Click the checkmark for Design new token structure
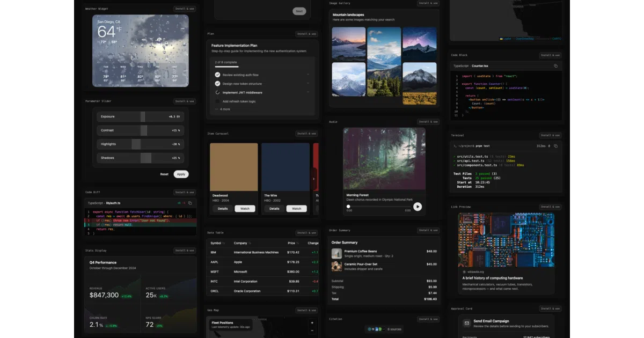Screen dimensions: 644x338 tap(217, 84)
